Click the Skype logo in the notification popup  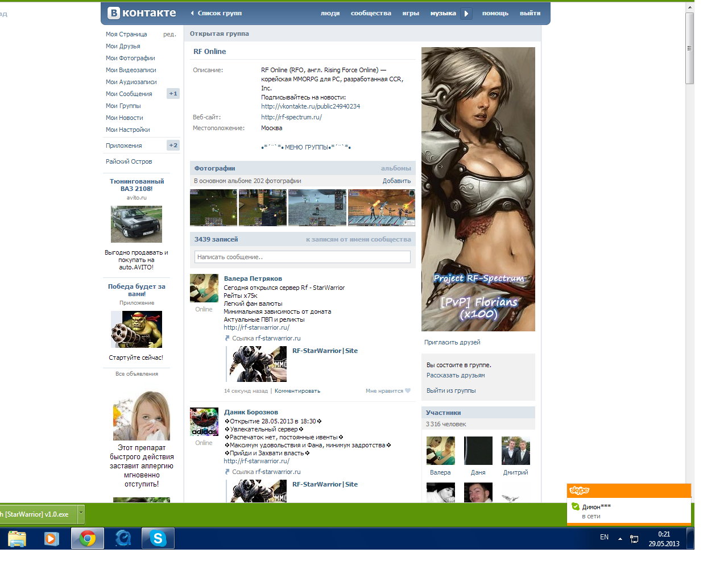(x=580, y=490)
